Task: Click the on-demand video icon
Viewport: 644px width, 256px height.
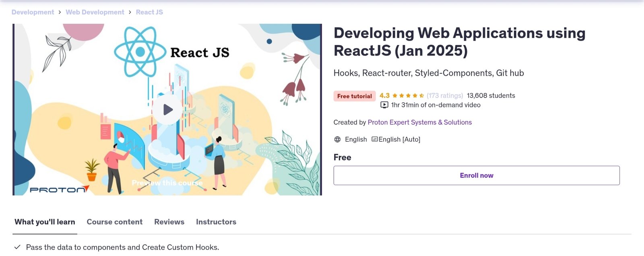Action: 384,105
